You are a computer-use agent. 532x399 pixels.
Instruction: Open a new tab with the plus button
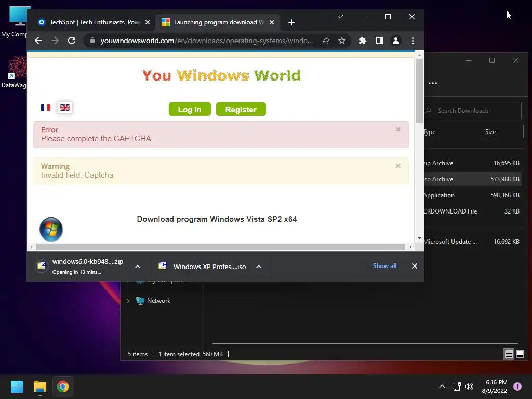point(291,22)
